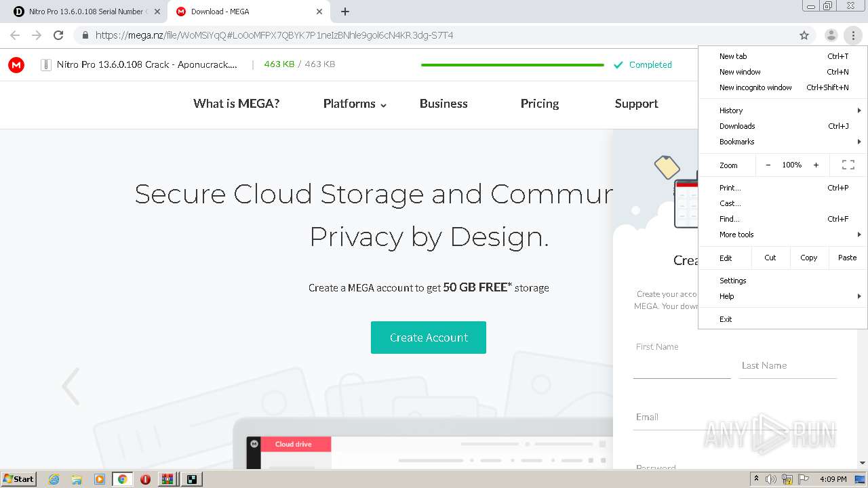Click the zoom plus button
Image resolution: width=868 pixels, height=488 pixels.
click(816, 165)
